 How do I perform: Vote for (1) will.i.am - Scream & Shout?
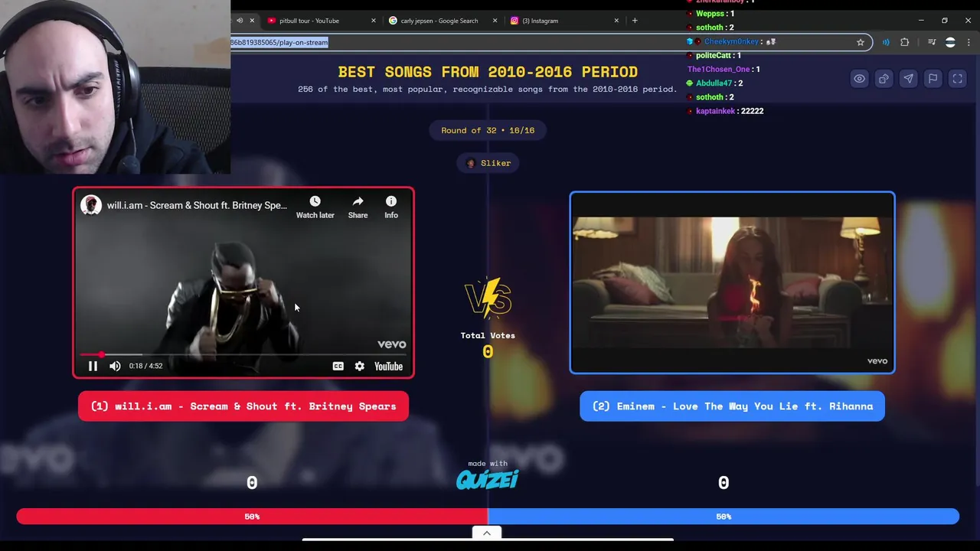243,406
